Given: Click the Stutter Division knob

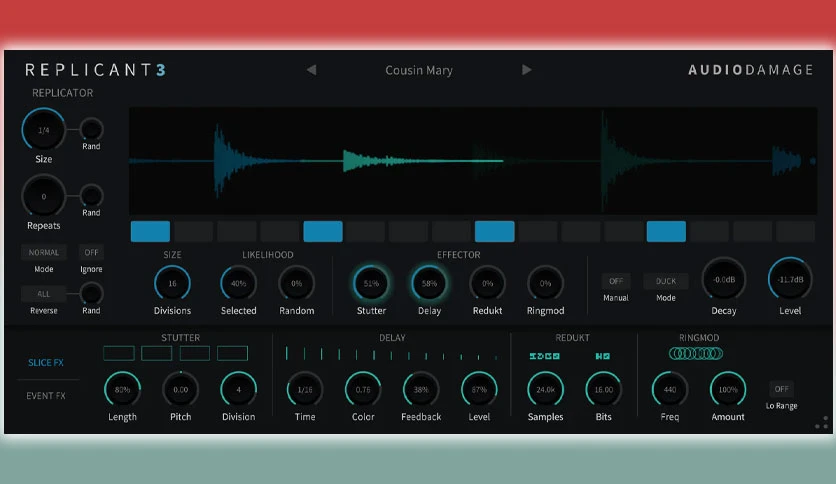Looking at the screenshot, I should point(238,390).
